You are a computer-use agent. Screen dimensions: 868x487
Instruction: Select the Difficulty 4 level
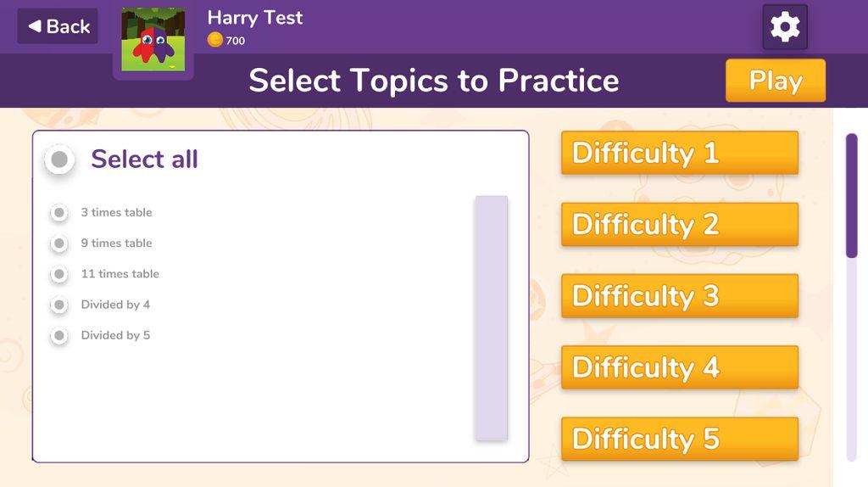(680, 367)
